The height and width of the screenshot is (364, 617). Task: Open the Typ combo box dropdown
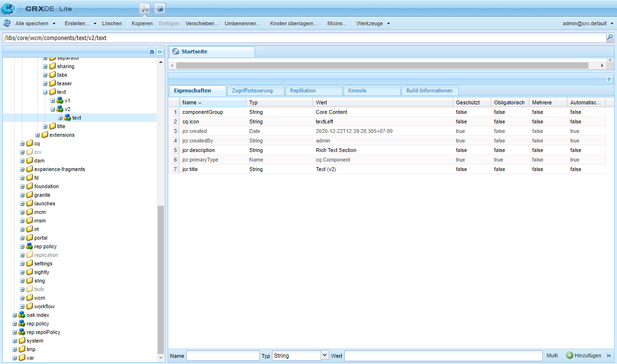click(325, 355)
